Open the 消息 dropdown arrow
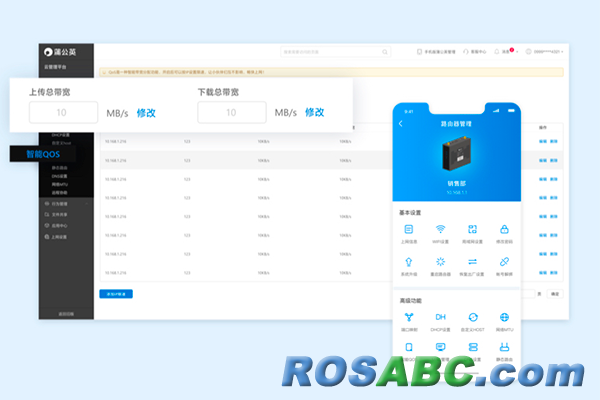The height and width of the screenshot is (400, 600). [x=517, y=52]
